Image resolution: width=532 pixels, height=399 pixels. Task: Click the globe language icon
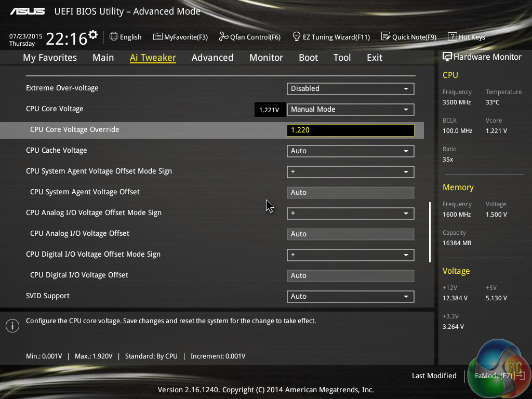114,37
